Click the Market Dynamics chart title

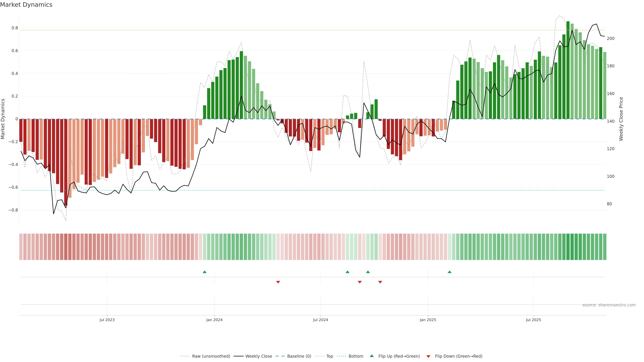tap(26, 5)
